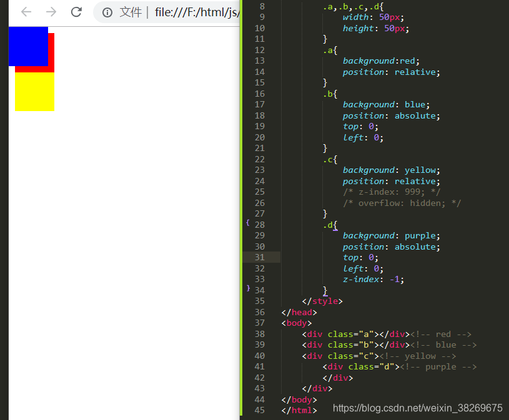Click the blue square in the page

[28, 46]
